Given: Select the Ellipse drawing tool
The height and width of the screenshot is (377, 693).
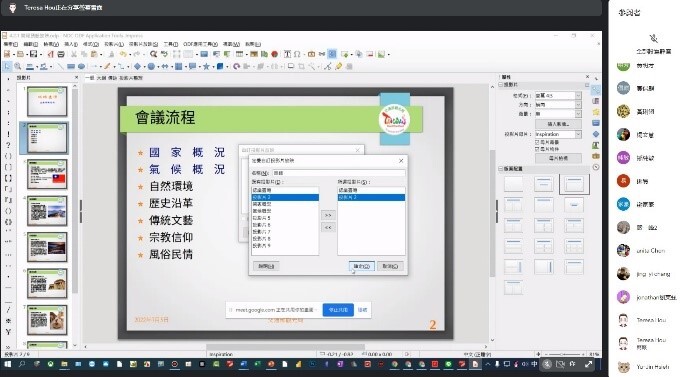Looking at the screenshot, I should (x=81, y=66).
